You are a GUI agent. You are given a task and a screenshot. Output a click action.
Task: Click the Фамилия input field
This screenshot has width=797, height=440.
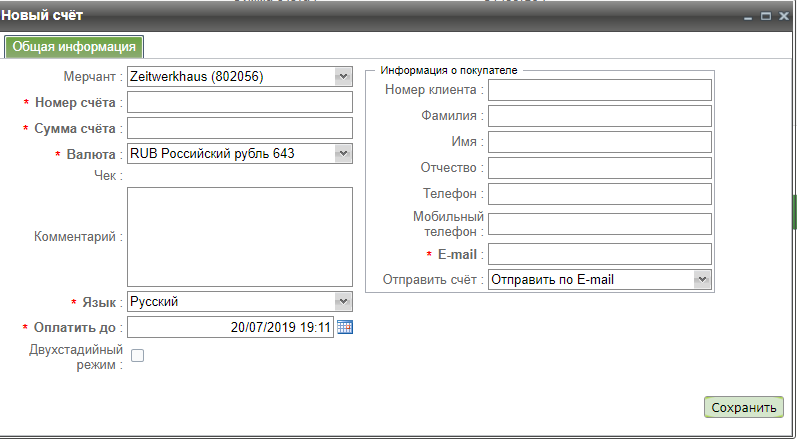pos(599,116)
